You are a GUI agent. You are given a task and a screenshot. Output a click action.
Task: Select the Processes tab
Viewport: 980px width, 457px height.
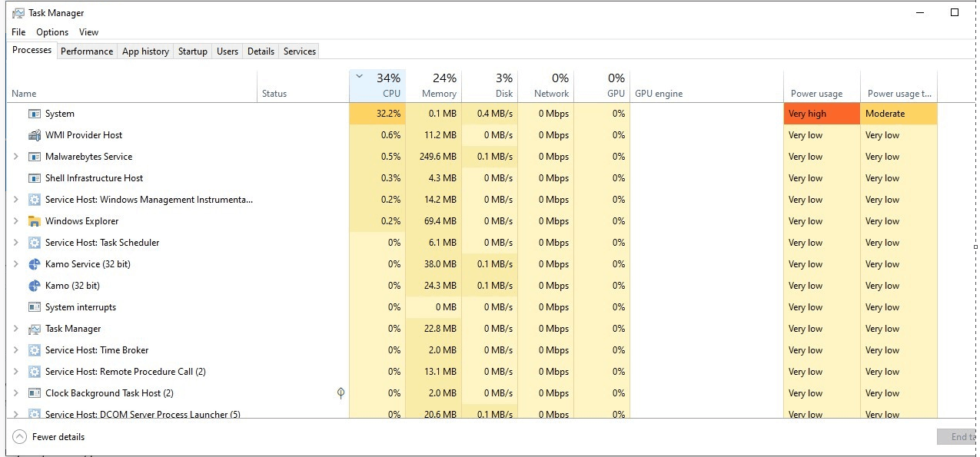32,50
